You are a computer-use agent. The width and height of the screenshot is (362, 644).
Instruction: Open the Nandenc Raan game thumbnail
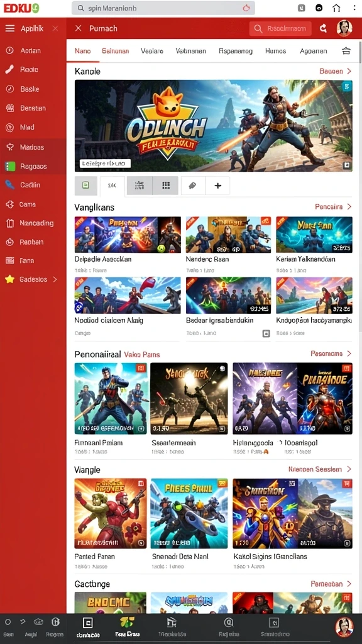(229, 235)
